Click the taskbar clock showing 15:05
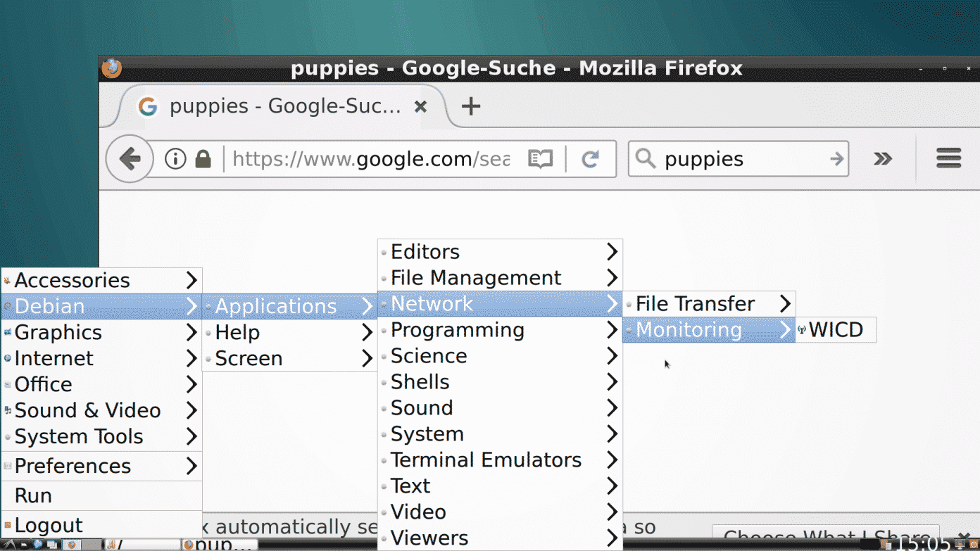 [922, 545]
